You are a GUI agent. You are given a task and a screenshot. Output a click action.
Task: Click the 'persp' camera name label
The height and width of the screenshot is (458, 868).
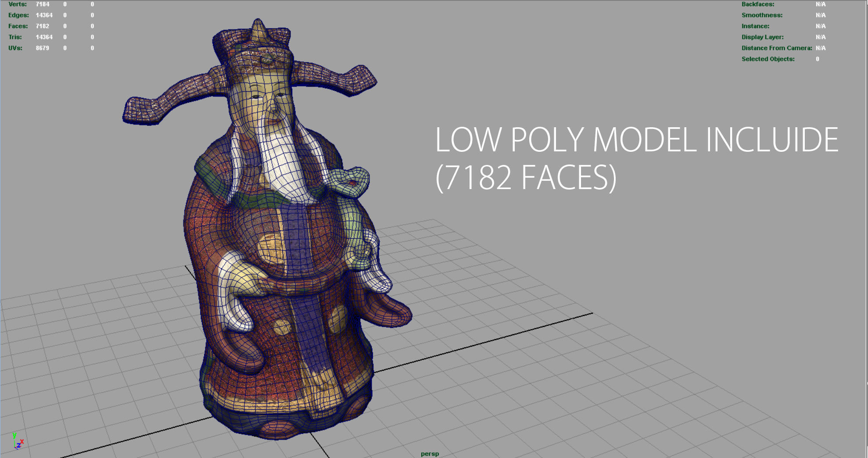pyautogui.click(x=430, y=454)
